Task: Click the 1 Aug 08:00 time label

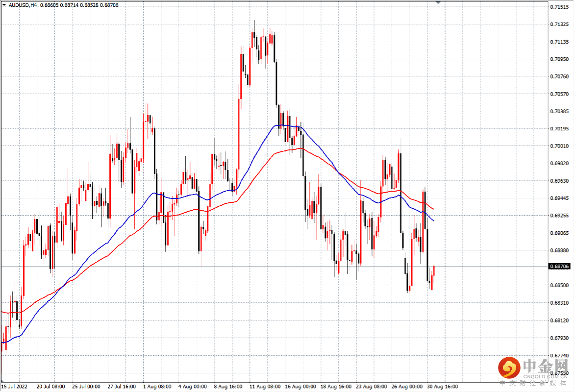Action: coord(157,387)
